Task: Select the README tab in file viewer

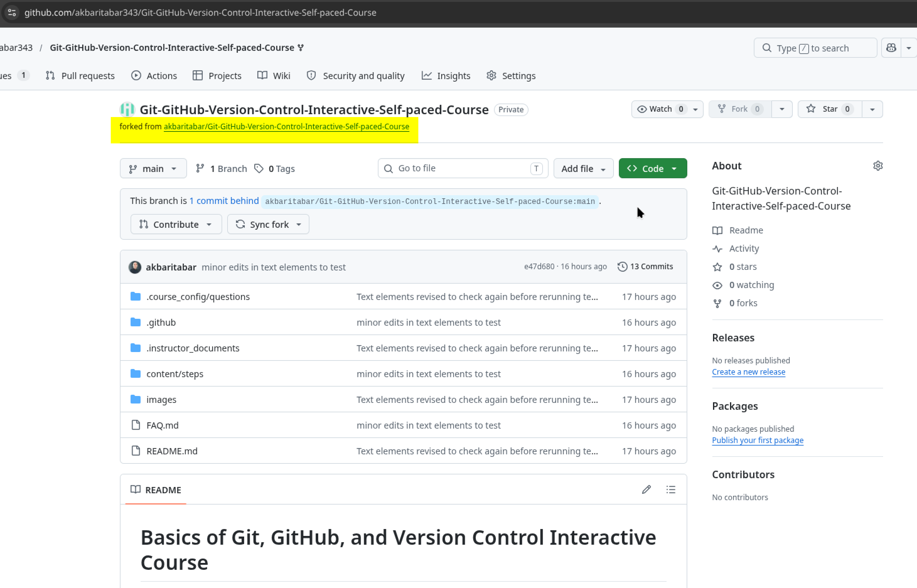Action: pyautogui.click(x=156, y=490)
